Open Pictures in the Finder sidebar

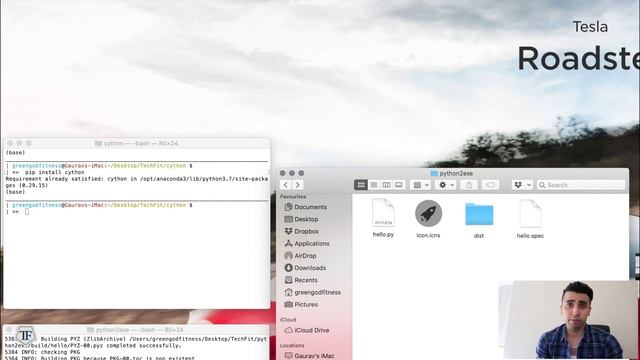click(301, 304)
